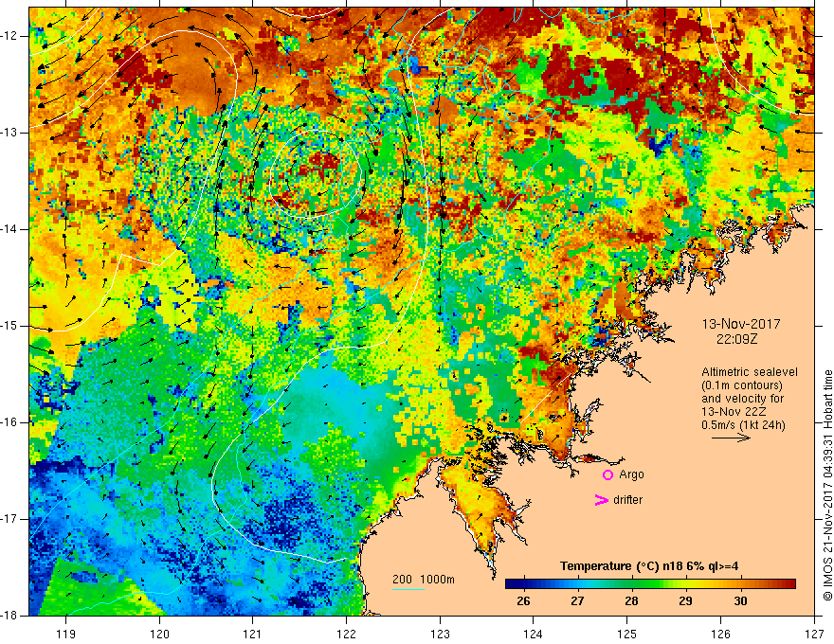Click the "0.5m/s (1kt 24h)" text

point(743,425)
